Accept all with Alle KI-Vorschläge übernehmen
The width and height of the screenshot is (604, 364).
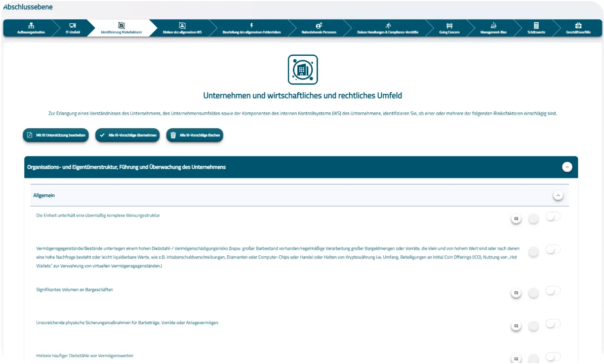[127, 135]
